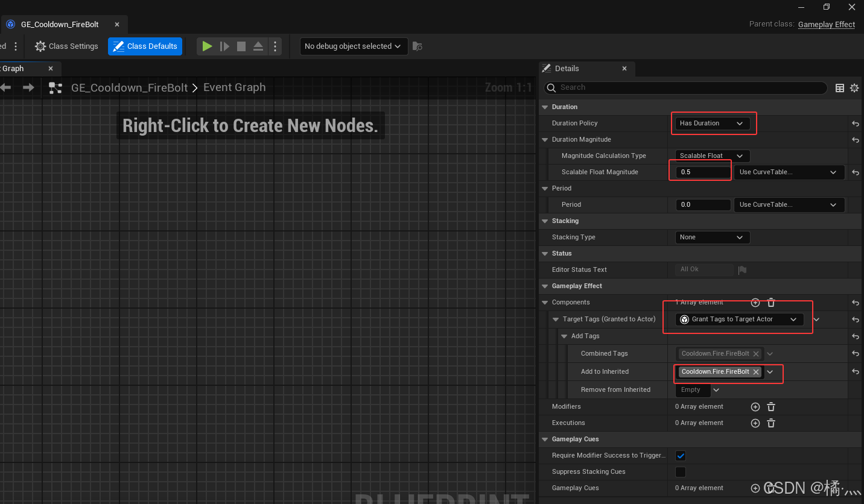
Task: Add a new Executions array element
Action: pyautogui.click(x=755, y=423)
